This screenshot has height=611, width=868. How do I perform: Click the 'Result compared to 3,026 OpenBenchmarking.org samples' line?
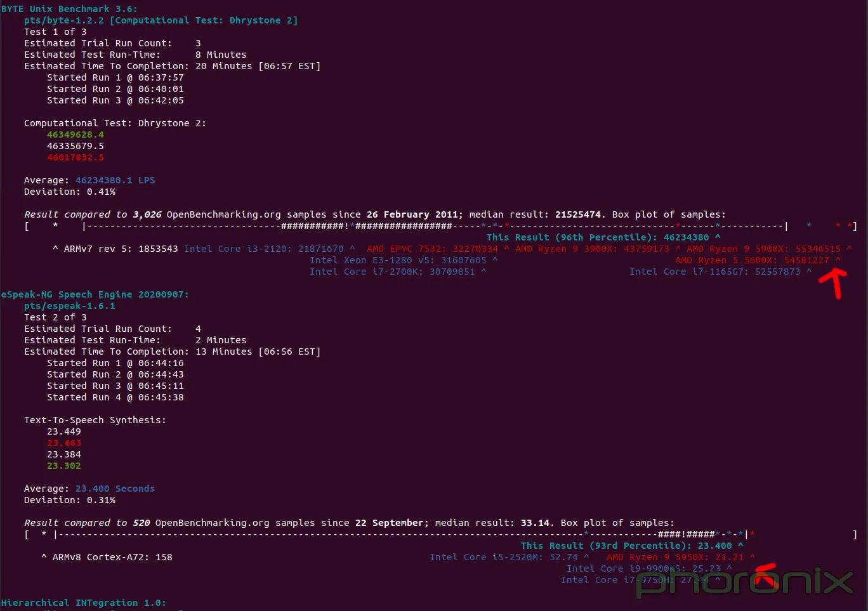375,214
